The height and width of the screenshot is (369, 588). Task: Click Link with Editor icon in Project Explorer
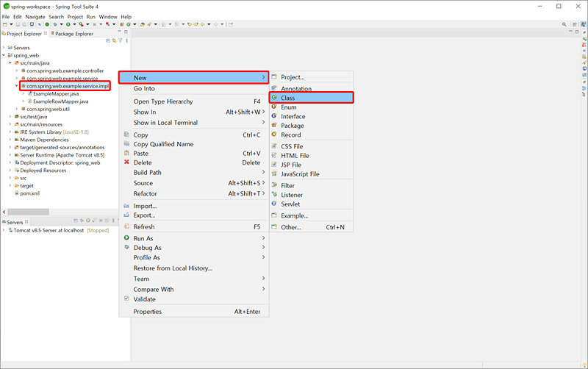[114, 40]
